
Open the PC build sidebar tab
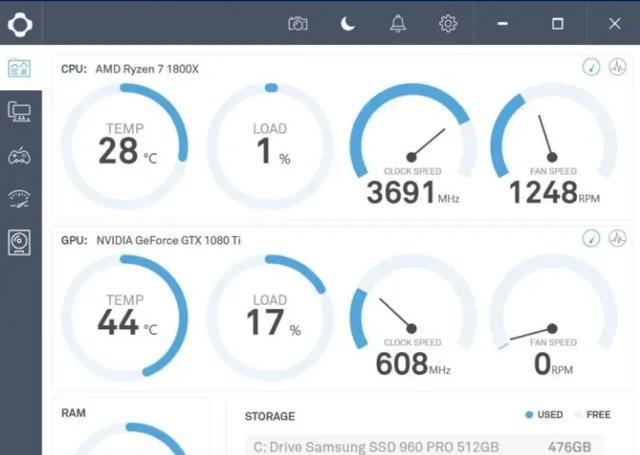(19, 111)
